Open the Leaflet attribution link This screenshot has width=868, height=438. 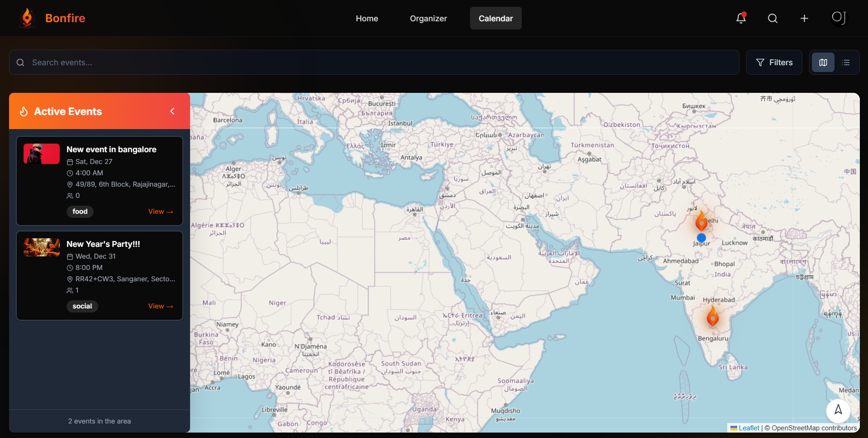[x=745, y=428]
